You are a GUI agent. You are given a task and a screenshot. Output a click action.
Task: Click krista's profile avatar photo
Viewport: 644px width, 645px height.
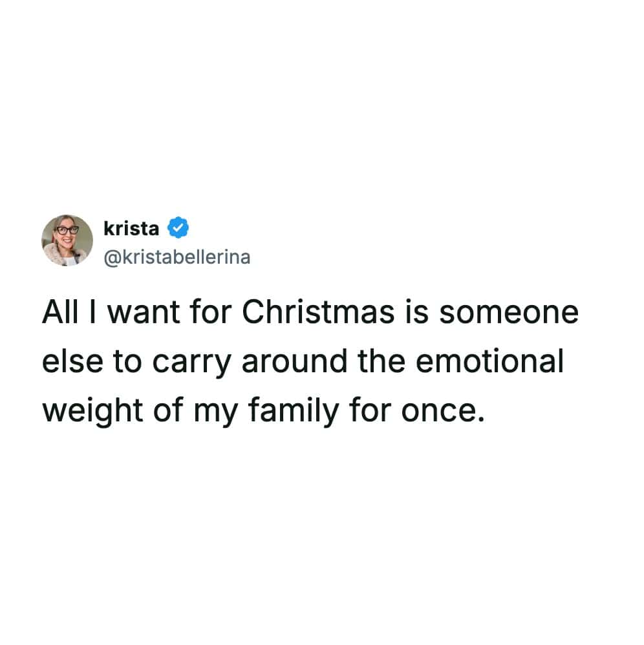(x=67, y=240)
